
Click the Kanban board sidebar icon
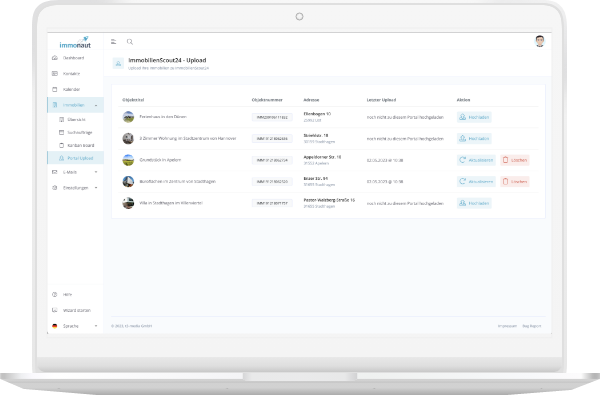coord(62,145)
